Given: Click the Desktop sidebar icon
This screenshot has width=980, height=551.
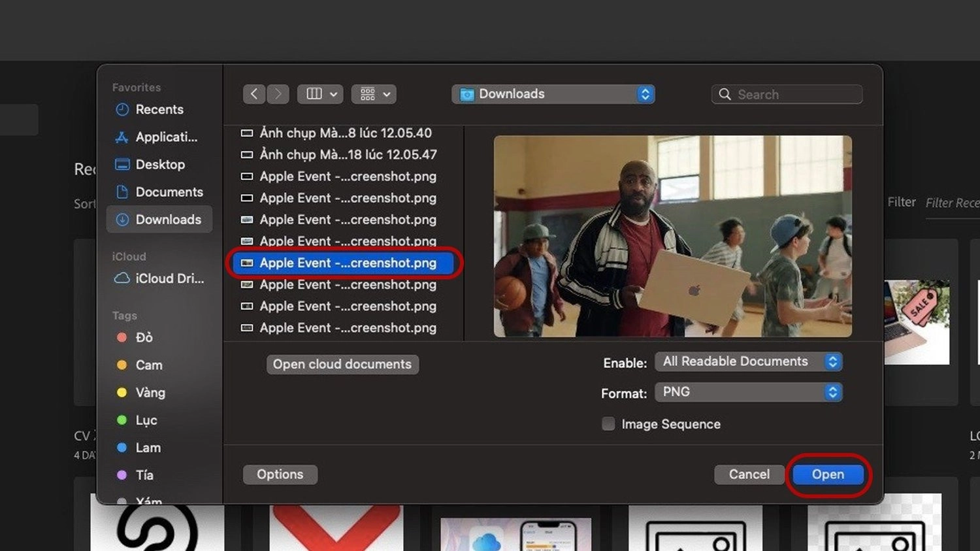Looking at the screenshot, I should pyautogui.click(x=122, y=165).
